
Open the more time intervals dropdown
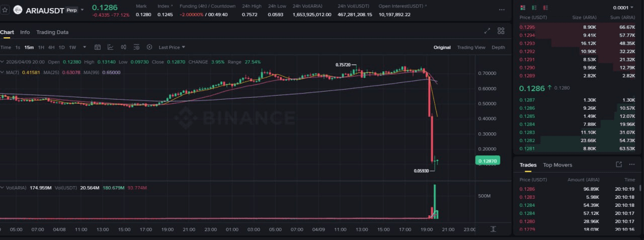85,47
